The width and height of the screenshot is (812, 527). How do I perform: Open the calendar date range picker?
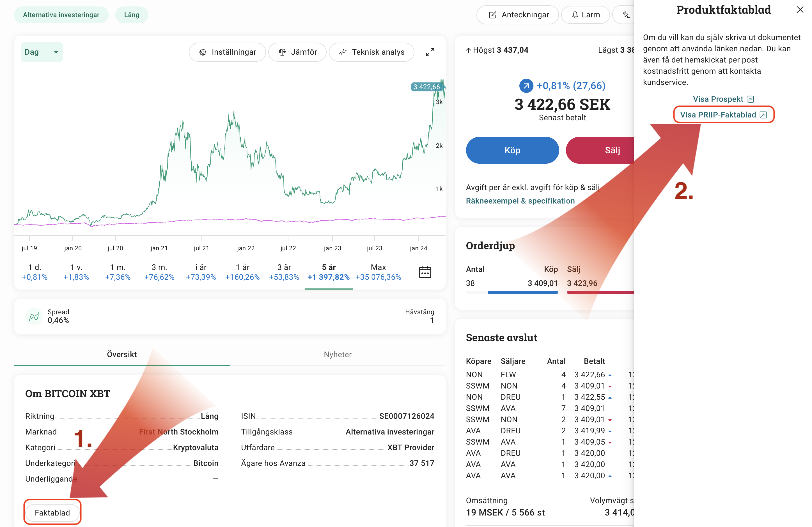(425, 272)
